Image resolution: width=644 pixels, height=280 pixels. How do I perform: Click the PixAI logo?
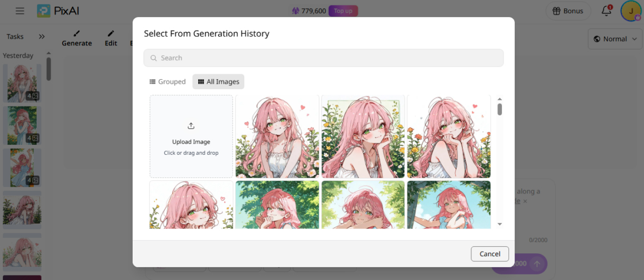[58, 11]
